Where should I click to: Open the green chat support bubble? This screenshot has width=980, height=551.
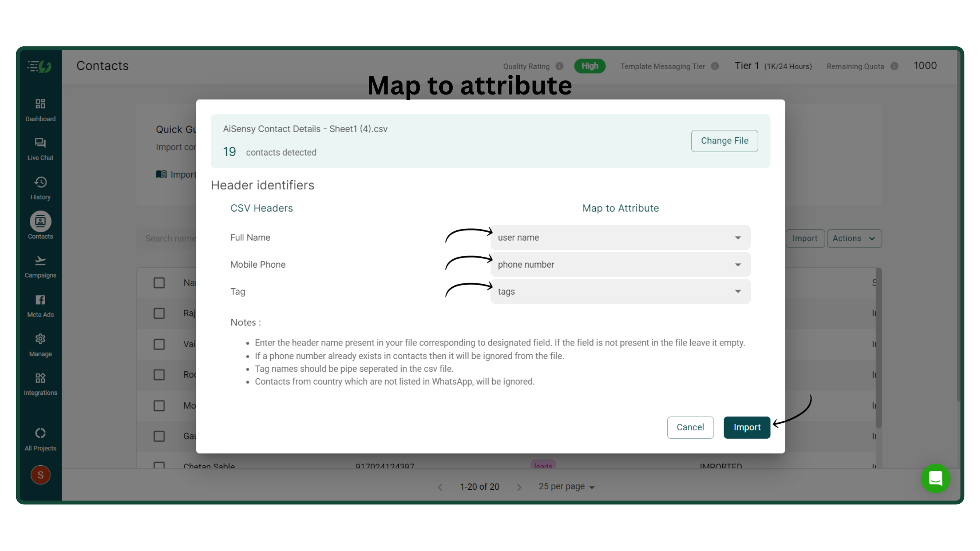click(935, 478)
